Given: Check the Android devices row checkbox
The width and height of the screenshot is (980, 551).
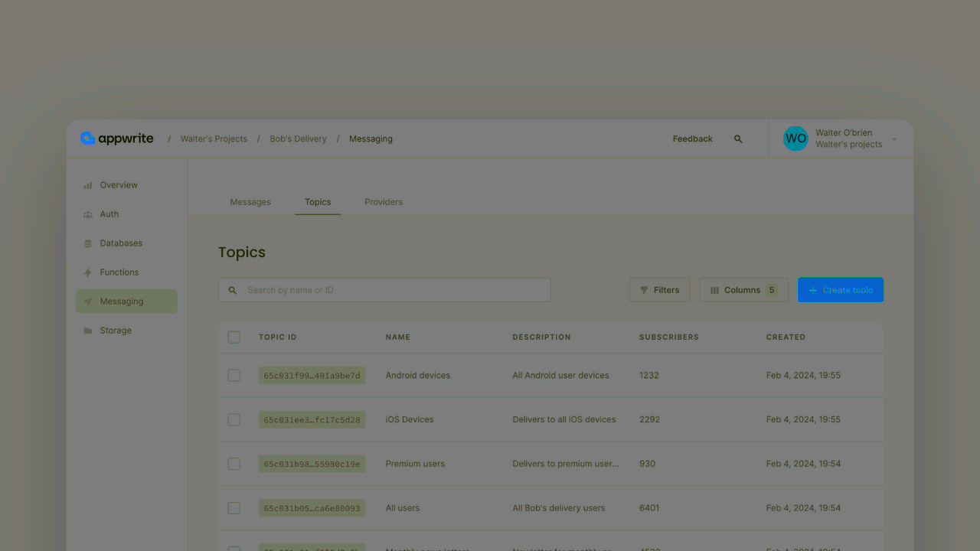Looking at the screenshot, I should point(234,376).
